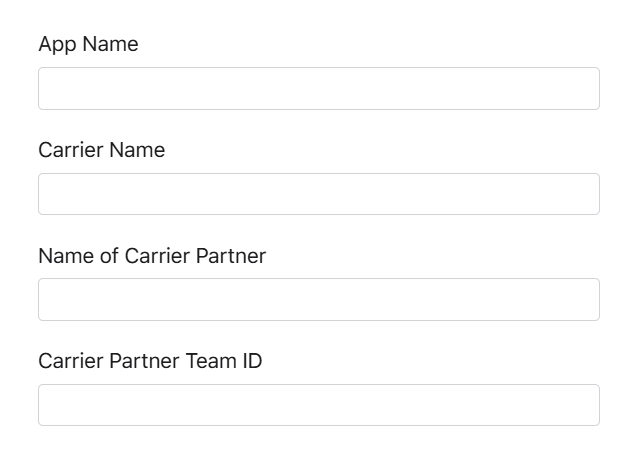The image size is (631, 464).
Task: Select the entry box for the application name
Action: (318, 88)
